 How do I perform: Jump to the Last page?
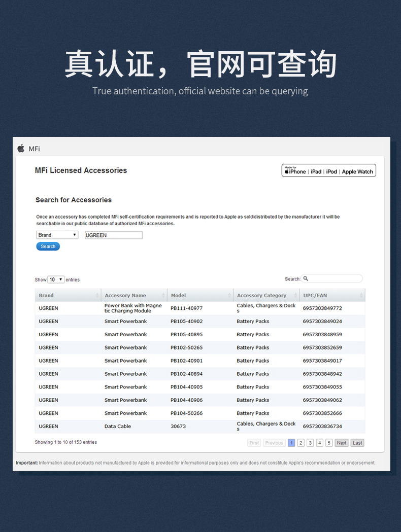pyautogui.click(x=357, y=443)
